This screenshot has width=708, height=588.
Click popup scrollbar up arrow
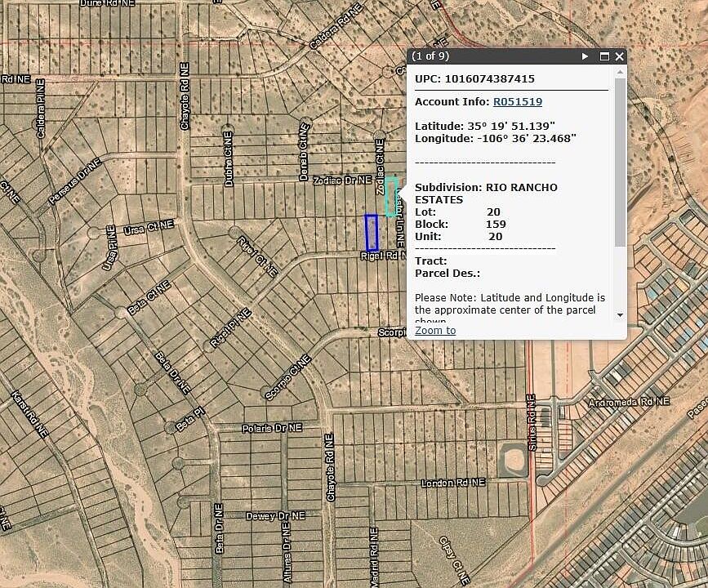621,73
